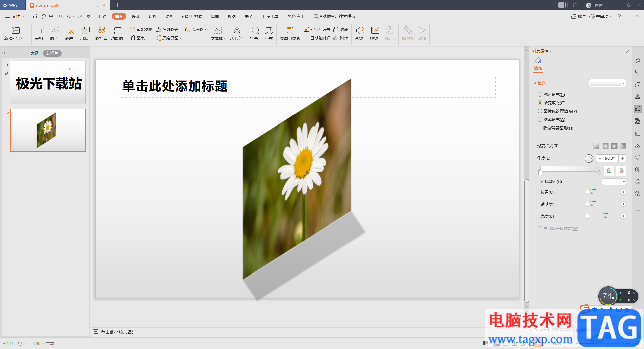
Task: Insert a Chart (图表)
Action: click(x=137, y=38)
